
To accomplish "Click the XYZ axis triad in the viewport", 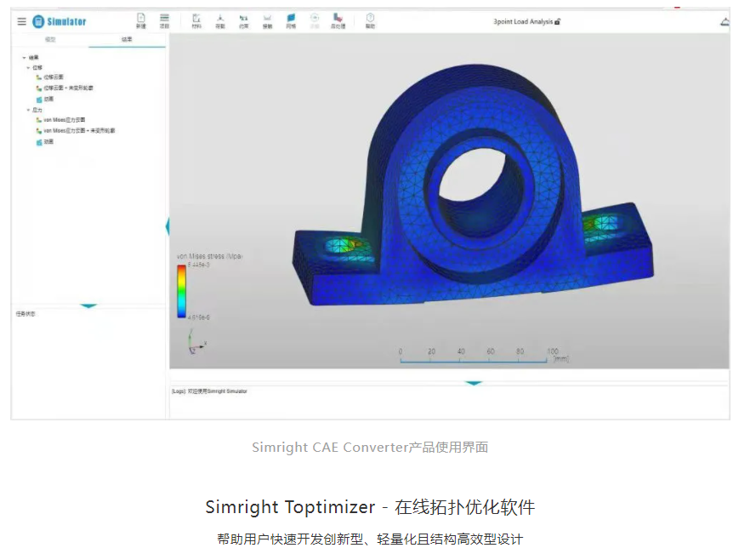I will click(196, 342).
